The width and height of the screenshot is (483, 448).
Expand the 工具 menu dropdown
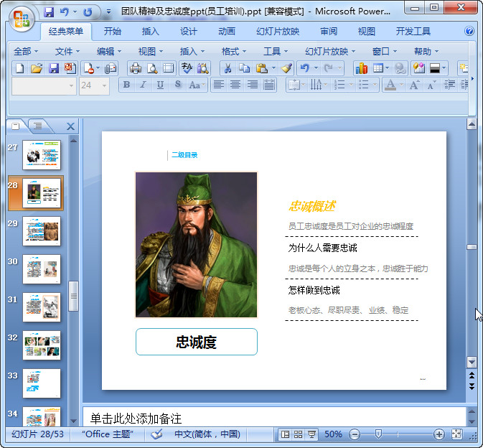276,51
